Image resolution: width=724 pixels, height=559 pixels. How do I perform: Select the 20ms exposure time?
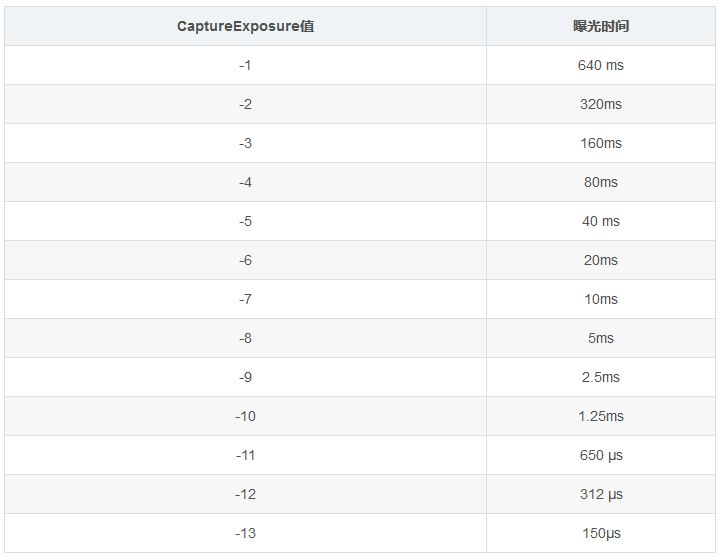tap(601, 260)
